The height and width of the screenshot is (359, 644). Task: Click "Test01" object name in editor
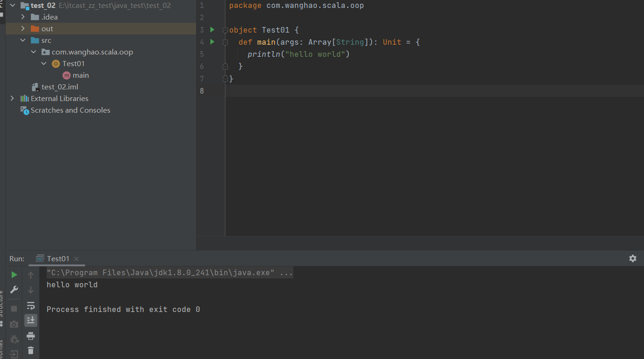click(x=276, y=30)
